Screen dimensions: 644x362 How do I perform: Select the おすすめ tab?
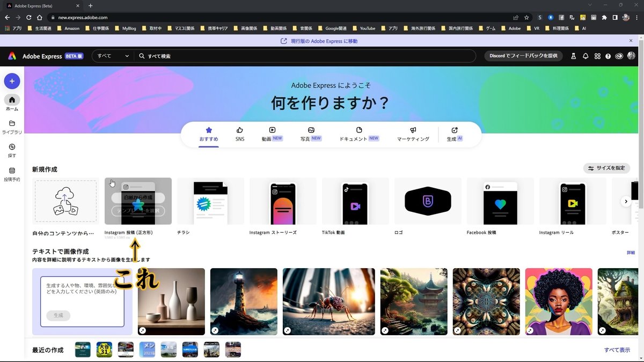pos(209,134)
